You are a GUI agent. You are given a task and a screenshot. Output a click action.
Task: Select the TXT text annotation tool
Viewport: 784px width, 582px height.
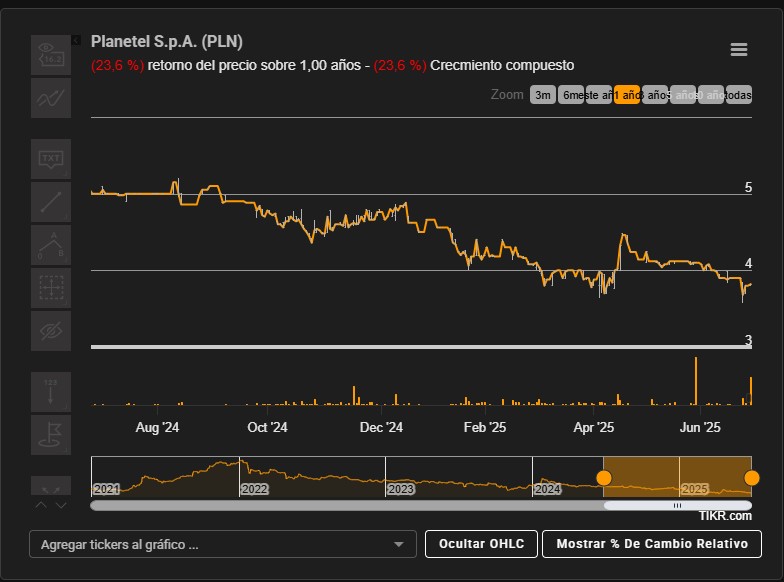[x=51, y=159]
